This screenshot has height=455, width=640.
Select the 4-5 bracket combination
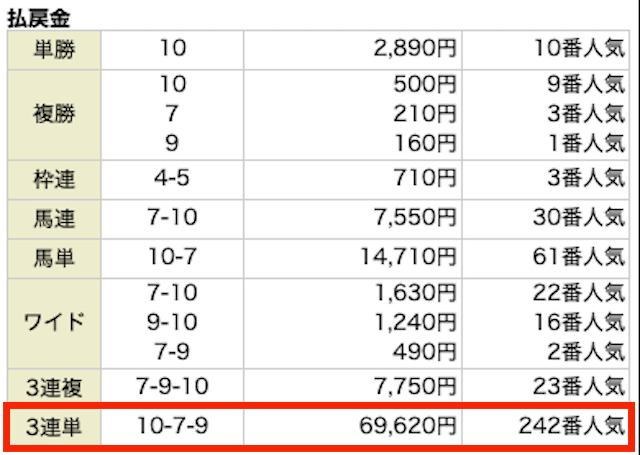172,178
